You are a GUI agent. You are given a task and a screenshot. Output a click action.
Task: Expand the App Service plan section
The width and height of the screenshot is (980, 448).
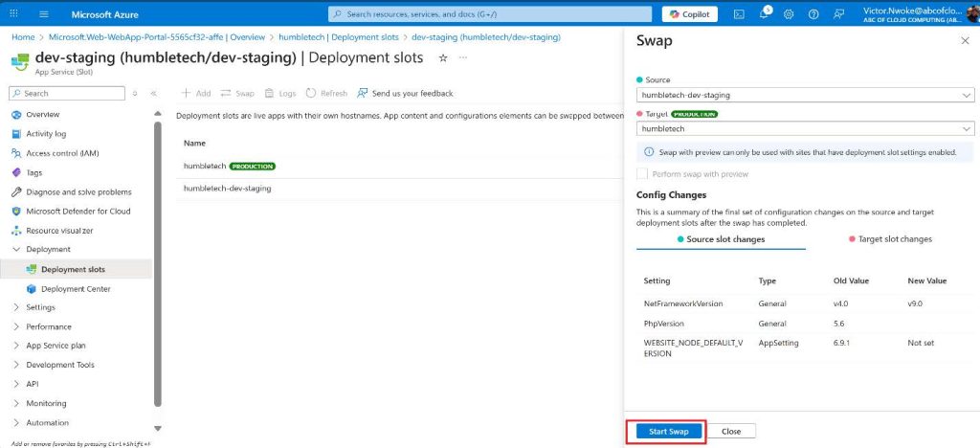click(x=16, y=346)
